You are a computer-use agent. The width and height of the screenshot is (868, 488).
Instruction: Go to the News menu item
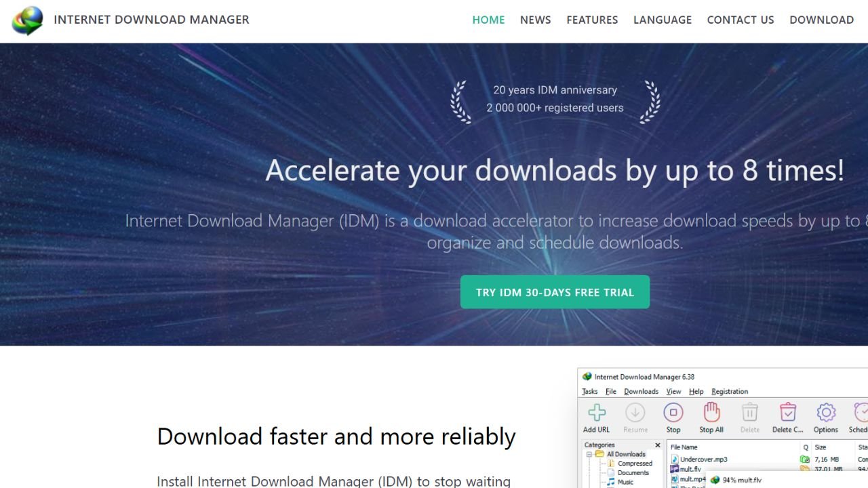point(535,20)
